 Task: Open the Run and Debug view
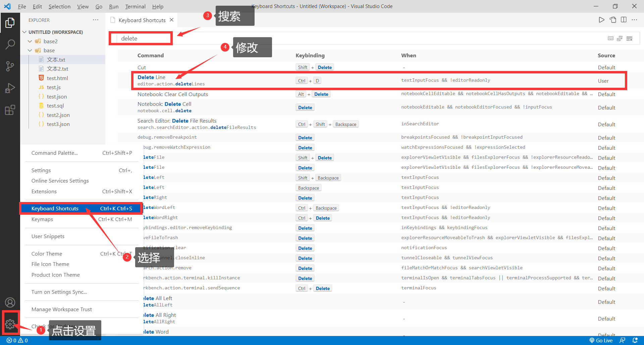coord(10,88)
